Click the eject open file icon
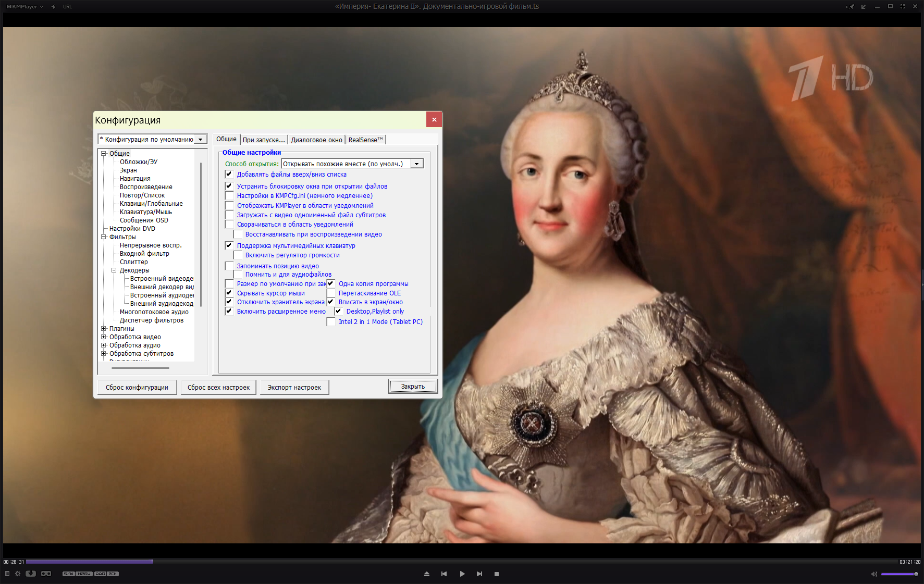This screenshot has width=924, height=584. click(427, 574)
